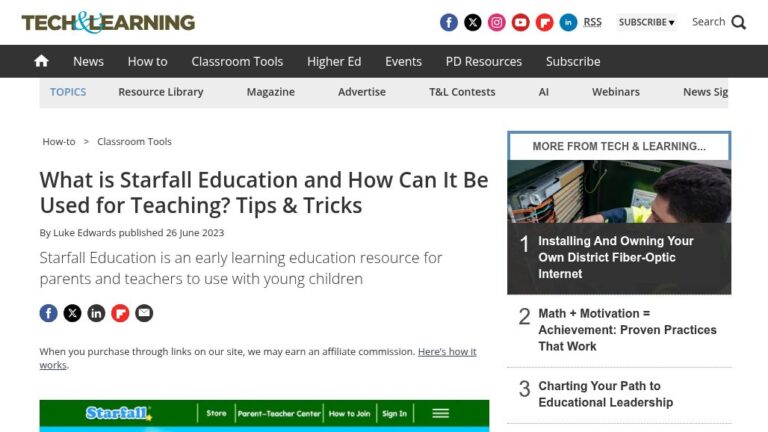Share article on LinkedIn below summary
Screen dimensions: 768x432
(x=96, y=313)
